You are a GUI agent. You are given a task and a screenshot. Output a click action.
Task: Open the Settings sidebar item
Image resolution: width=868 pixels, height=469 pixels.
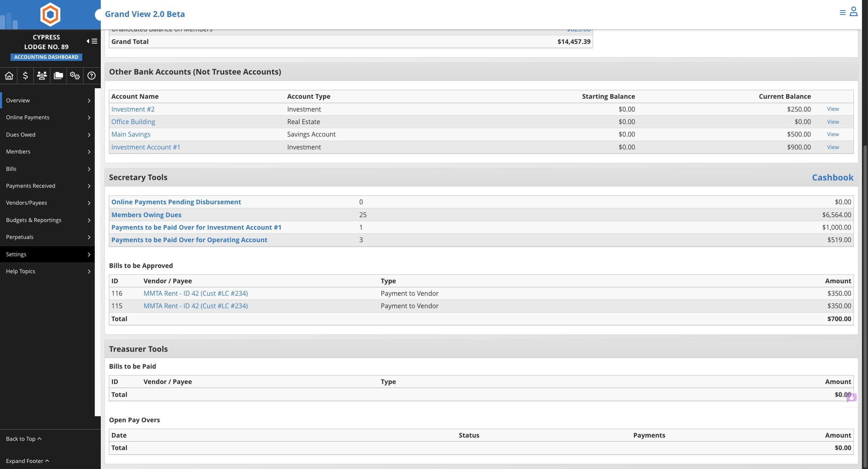coord(48,254)
